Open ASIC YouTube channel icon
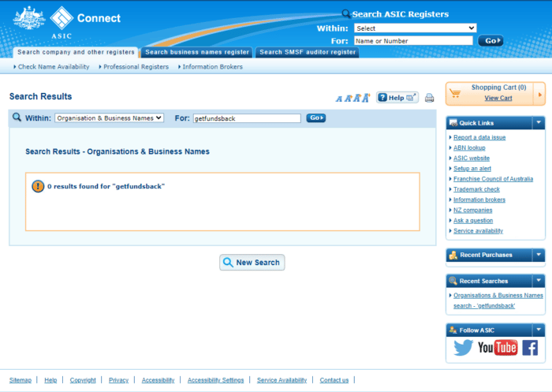Image resolution: width=552 pixels, height=392 pixels. point(498,348)
